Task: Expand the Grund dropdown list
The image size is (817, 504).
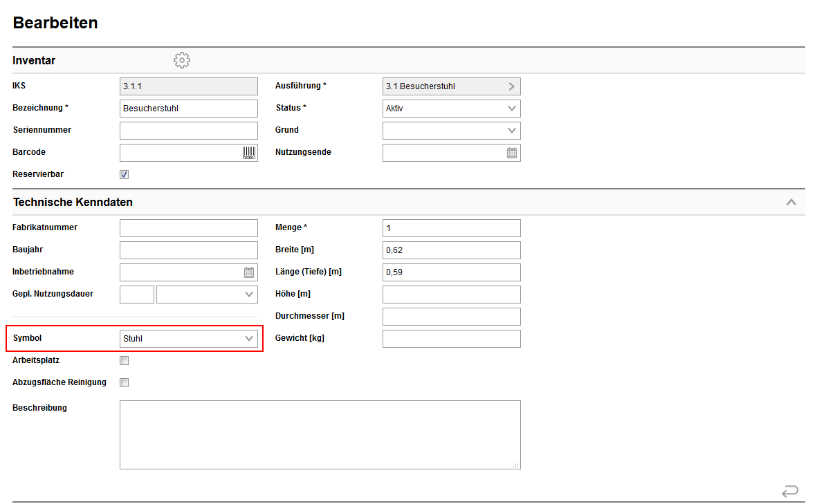Action: [x=451, y=131]
